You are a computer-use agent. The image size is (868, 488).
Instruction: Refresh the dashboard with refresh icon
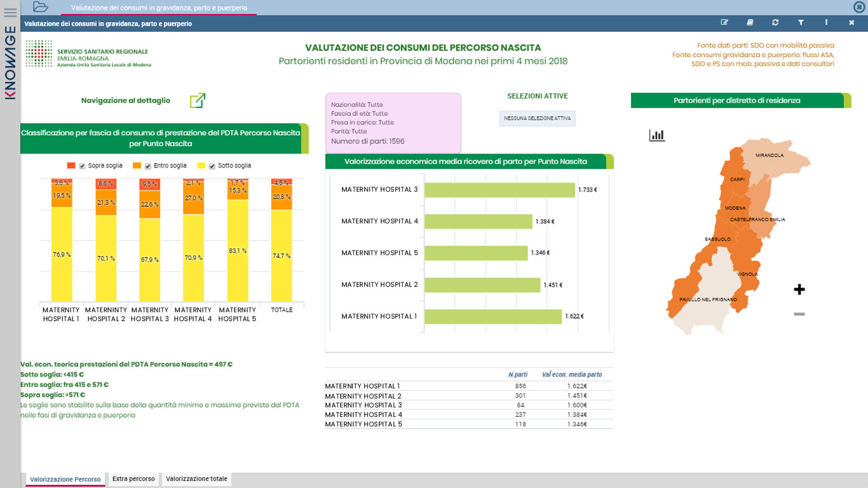[775, 23]
